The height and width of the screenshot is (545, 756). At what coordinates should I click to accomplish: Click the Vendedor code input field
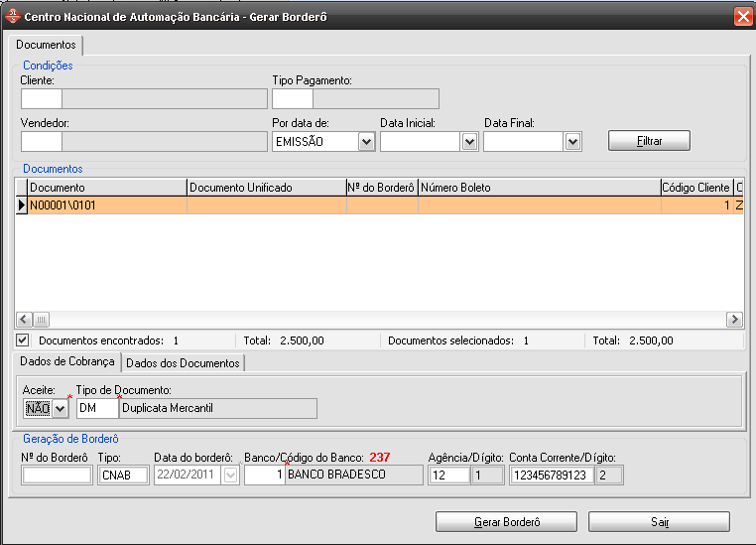click(x=42, y=142)
